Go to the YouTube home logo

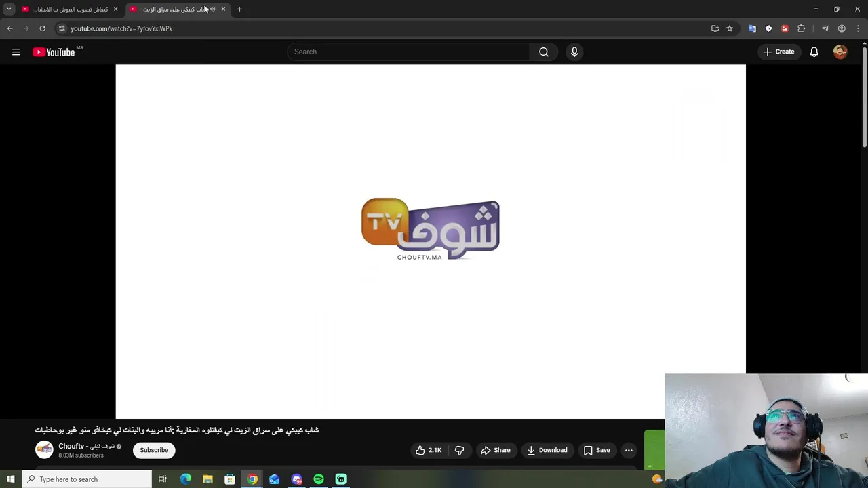(x=54, y=52)
